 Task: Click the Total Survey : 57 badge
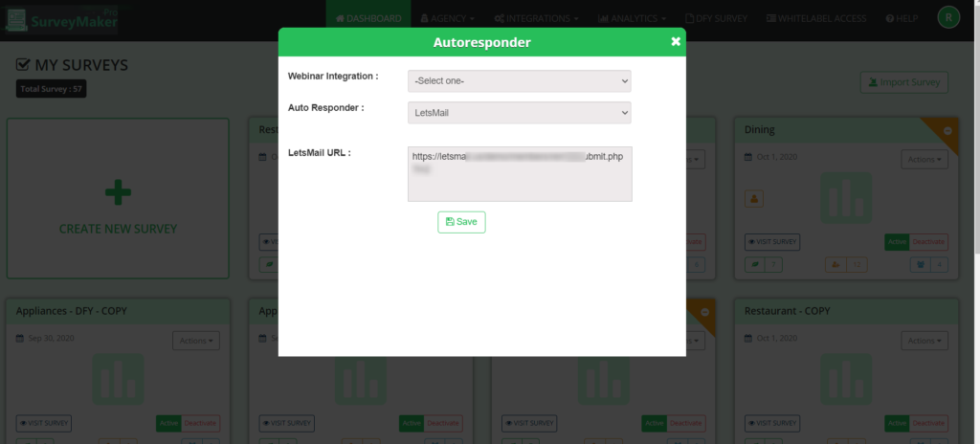click(52, 89)
